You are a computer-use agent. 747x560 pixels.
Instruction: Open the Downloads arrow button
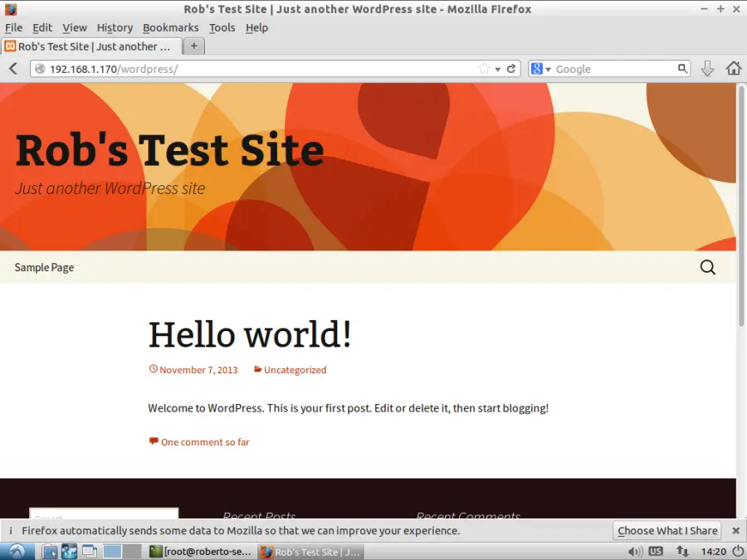(707, 69)
